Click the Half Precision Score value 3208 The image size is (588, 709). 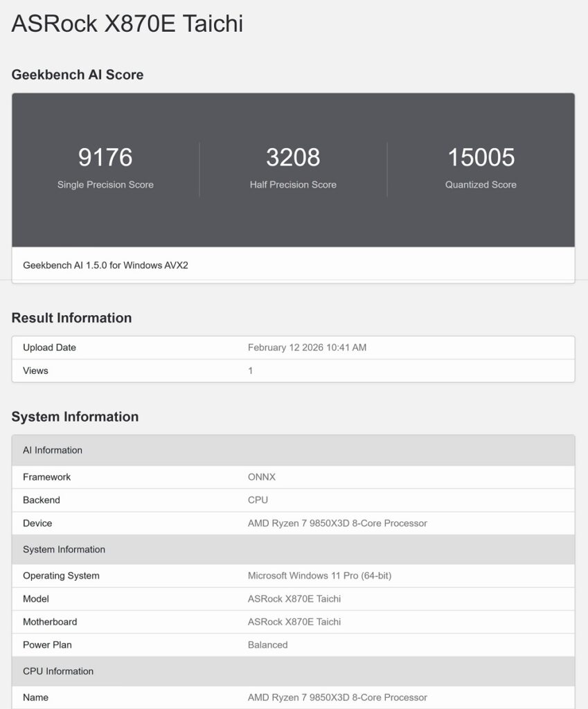click(x=293, y=158)
